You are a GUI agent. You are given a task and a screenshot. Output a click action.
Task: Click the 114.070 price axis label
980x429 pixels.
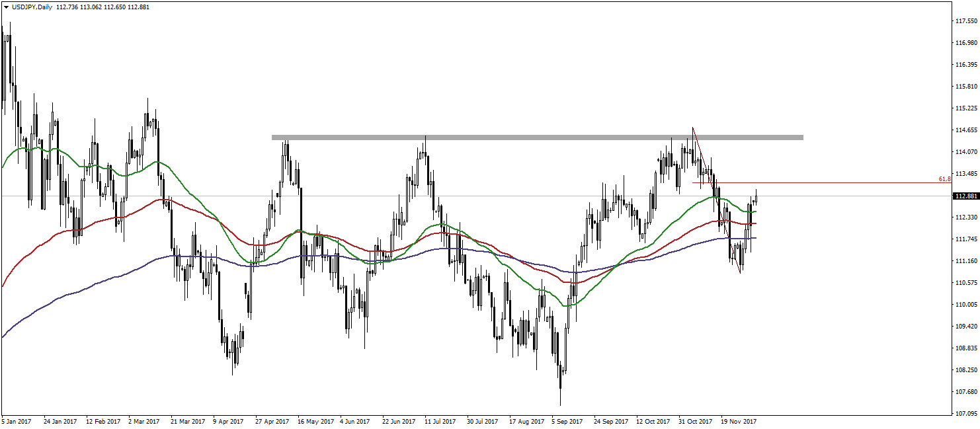coord(966,152)
